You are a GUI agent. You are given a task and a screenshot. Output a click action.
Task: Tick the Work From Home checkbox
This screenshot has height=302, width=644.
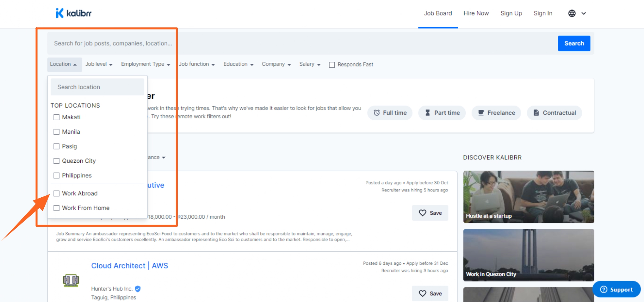[x=56, y=208]
